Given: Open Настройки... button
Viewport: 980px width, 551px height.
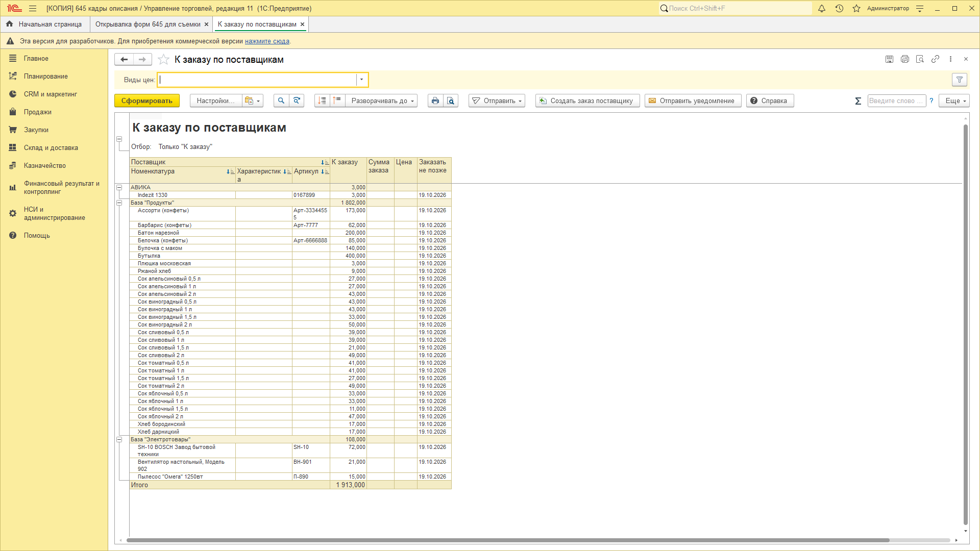Looking at the screenshot, I should 216,101.
